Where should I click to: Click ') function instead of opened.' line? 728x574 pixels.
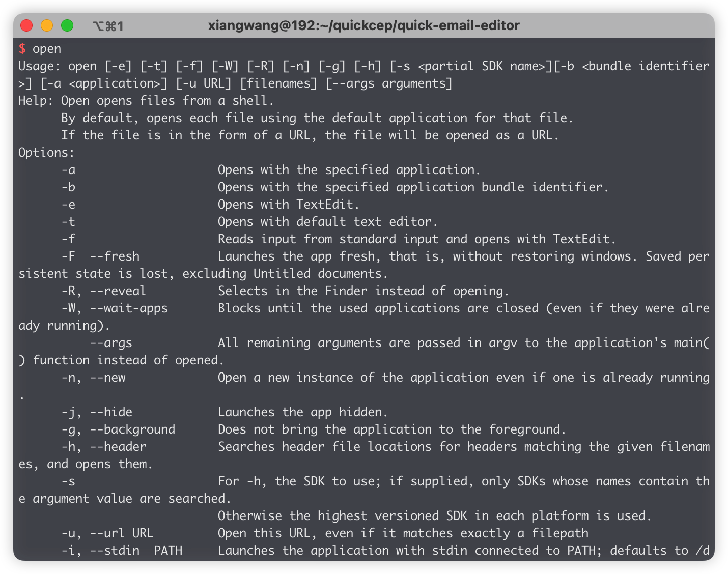[121, 360]
